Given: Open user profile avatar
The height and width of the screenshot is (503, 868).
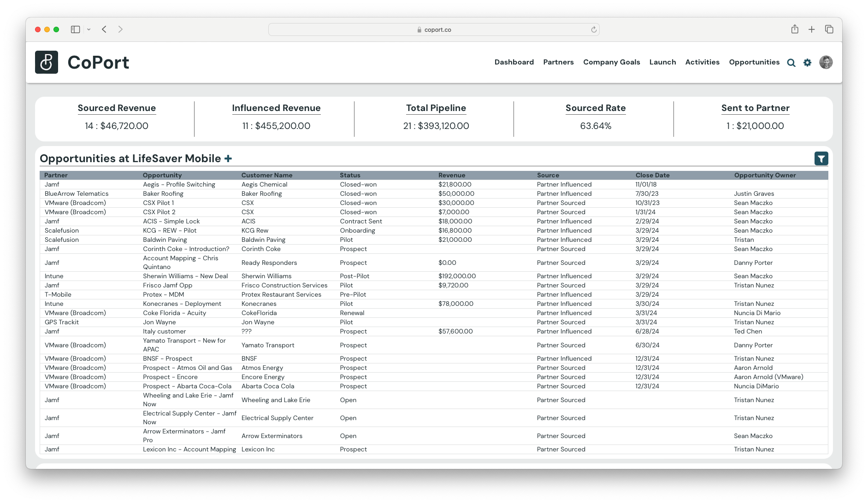Looking at the screenshot, I should pos(826,62).
